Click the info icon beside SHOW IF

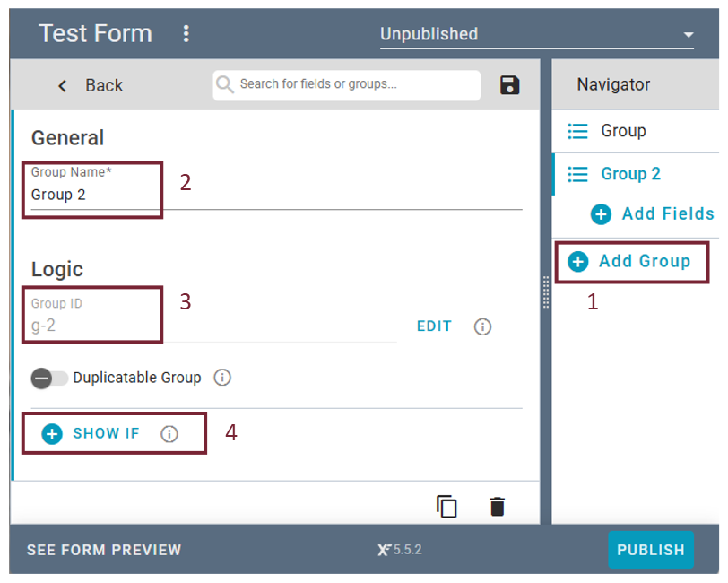tap(169, 434)
